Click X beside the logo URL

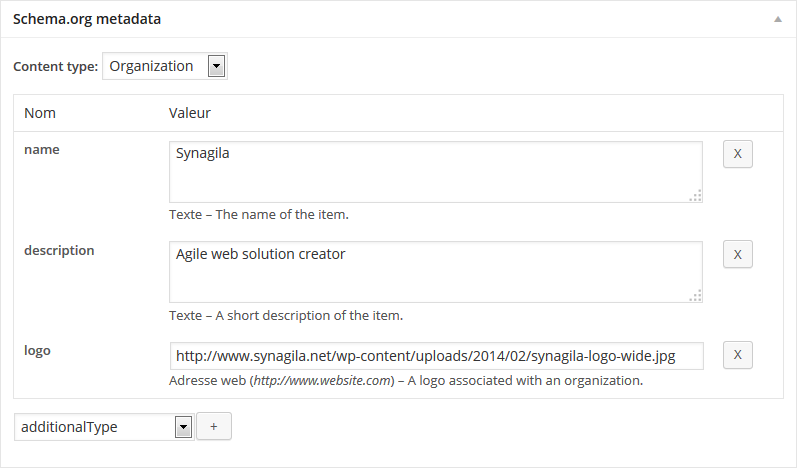(737, 355)
